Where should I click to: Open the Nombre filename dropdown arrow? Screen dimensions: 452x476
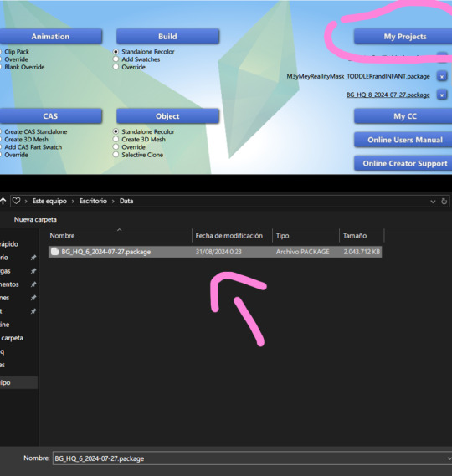point(449,458)
